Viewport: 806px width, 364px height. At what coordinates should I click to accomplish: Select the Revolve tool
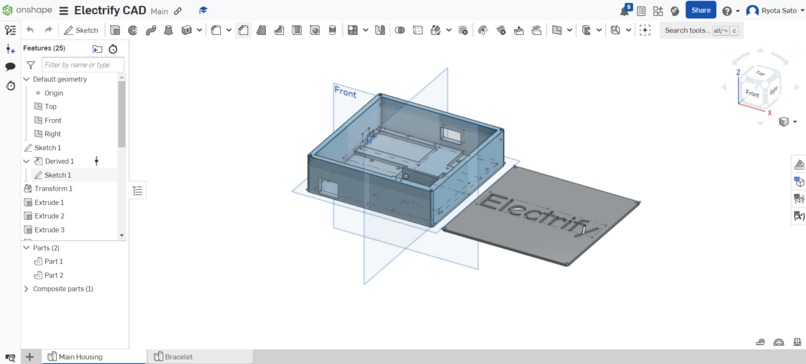tap(133, 30)
